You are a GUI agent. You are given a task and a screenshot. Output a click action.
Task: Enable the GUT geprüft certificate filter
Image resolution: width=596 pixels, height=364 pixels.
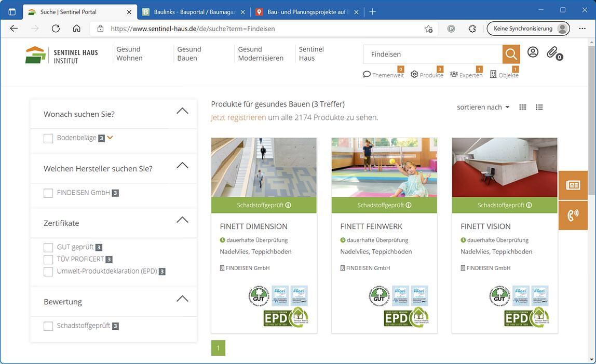point(48,248)
